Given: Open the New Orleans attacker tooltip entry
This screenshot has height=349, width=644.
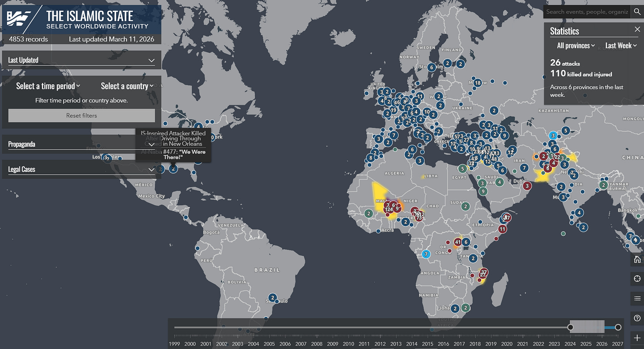Looking at the screenshot, I should tap(173, 138).
